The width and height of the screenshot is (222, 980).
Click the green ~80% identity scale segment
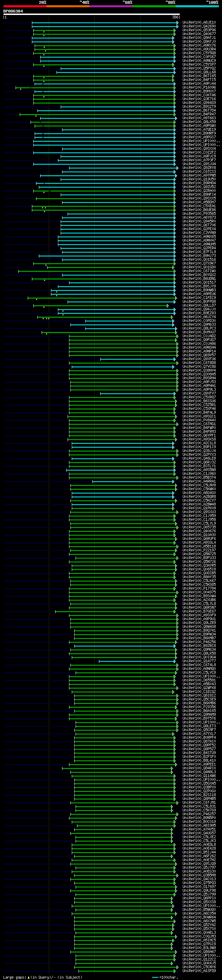[154, 7]
